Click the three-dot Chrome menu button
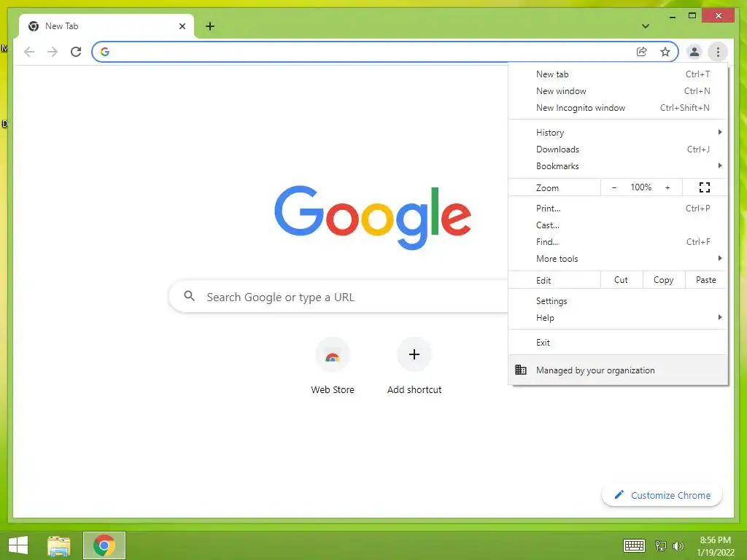The image size is (747, 560). pyautogui.click(x=718, y=52)
